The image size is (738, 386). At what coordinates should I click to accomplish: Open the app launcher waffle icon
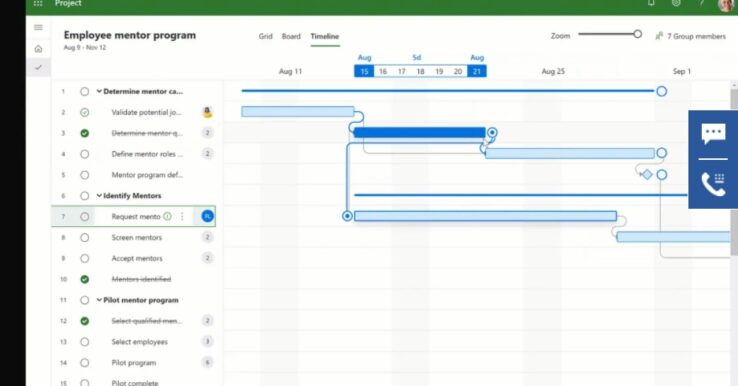point(38,3)
